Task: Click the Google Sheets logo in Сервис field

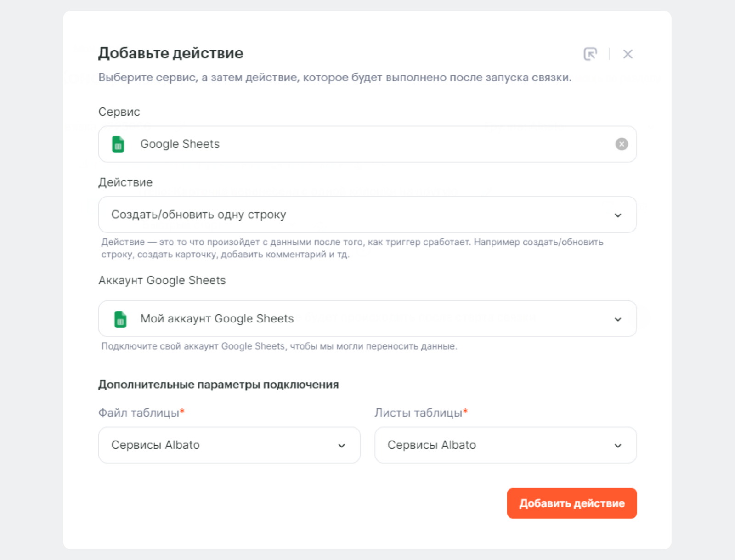Action: coord(119,144)
